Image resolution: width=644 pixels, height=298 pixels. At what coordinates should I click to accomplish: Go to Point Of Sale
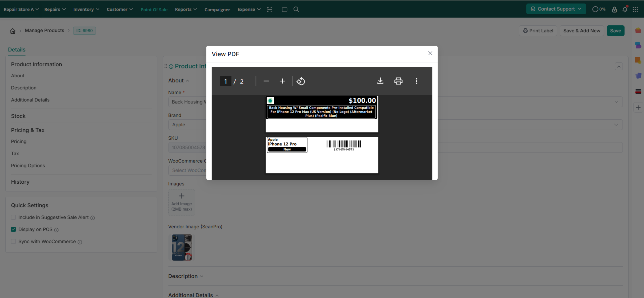pyautogui.click(x=154, y=10)
